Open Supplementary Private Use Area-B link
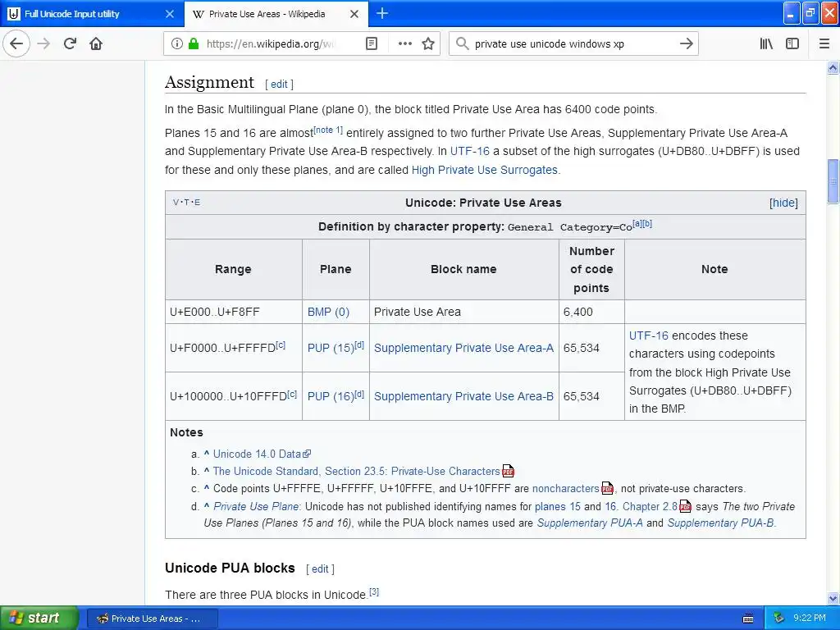This screenshot has height=630, width=840. (464, 396)
